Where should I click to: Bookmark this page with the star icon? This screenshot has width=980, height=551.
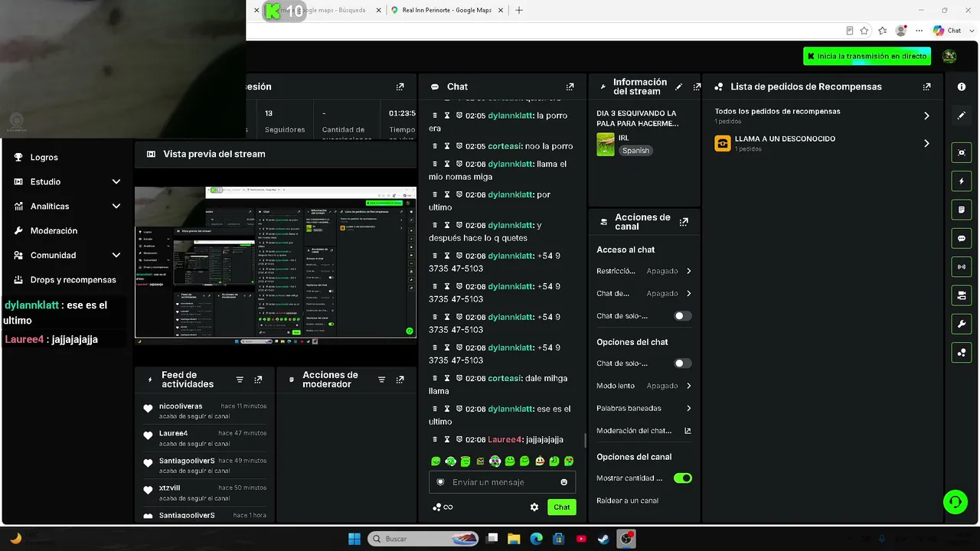(864, 31)
